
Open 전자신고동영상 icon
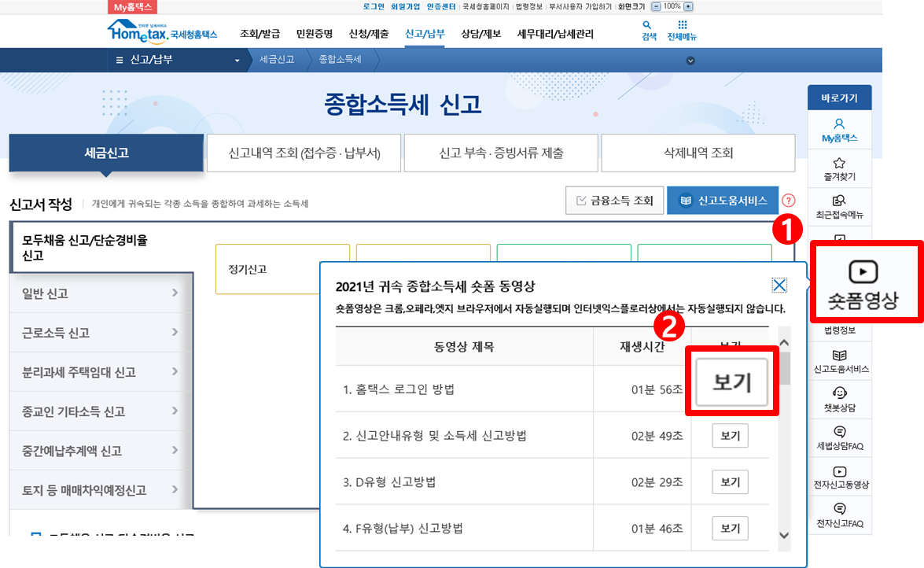(x=840, y=471)
